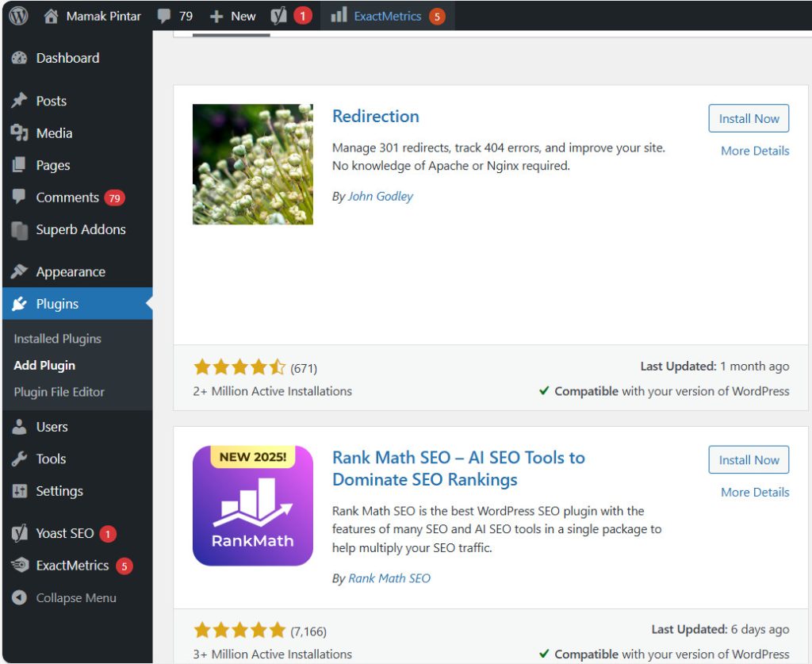The image size is (812, 664).
Task: Open the Superb Addons menu label
Action: click(x=81, y=229)
